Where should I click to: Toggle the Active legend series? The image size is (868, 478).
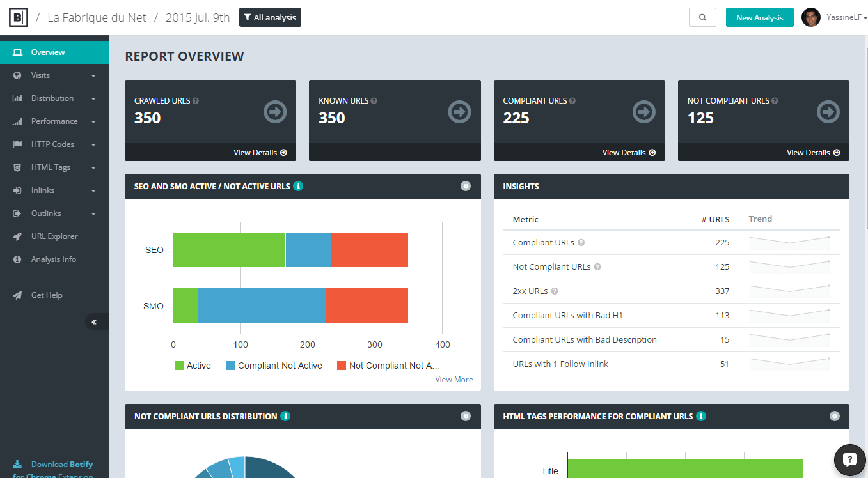(193, 366)
